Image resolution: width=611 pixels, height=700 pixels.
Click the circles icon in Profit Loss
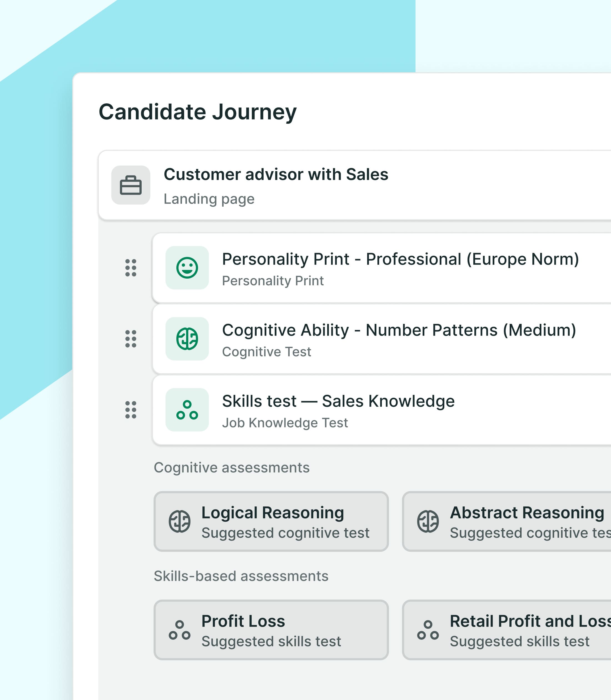pos(179,630)
